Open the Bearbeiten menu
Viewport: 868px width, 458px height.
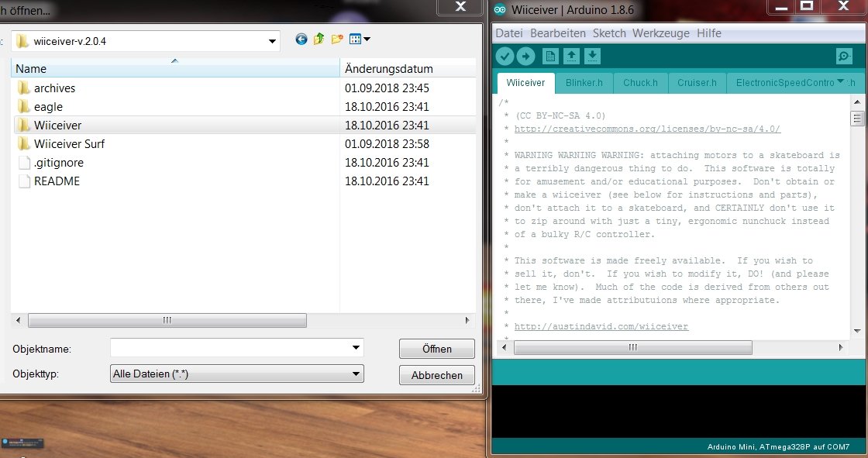pos(557,33)
